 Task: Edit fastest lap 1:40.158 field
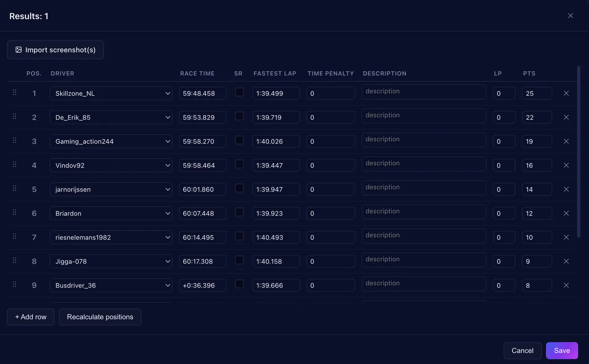pos(276,261)
